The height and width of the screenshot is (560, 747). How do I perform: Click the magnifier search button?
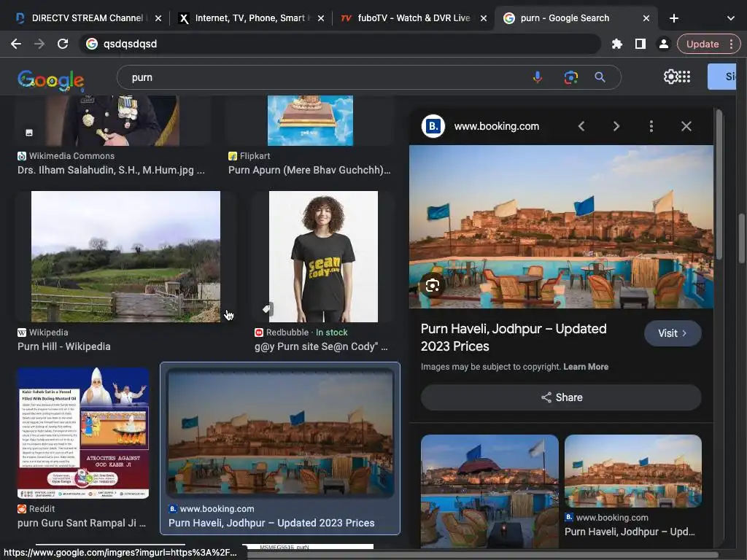pos(600,77)
